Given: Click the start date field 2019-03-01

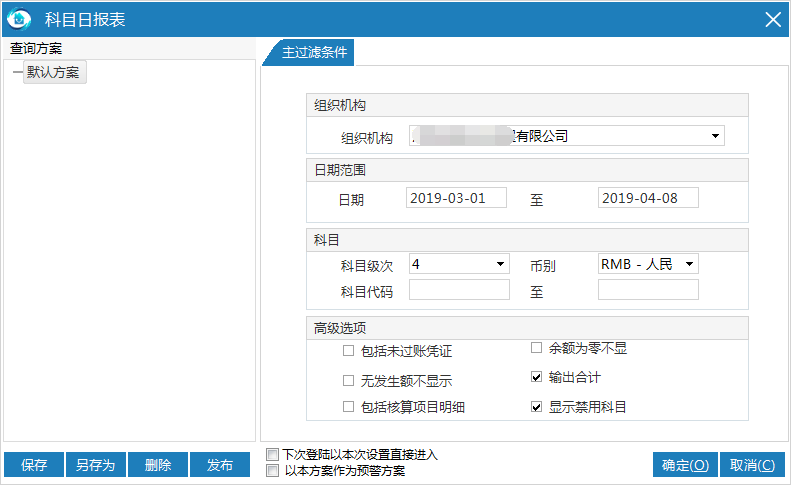Looking at the screenshot, I should coord(456,198).
